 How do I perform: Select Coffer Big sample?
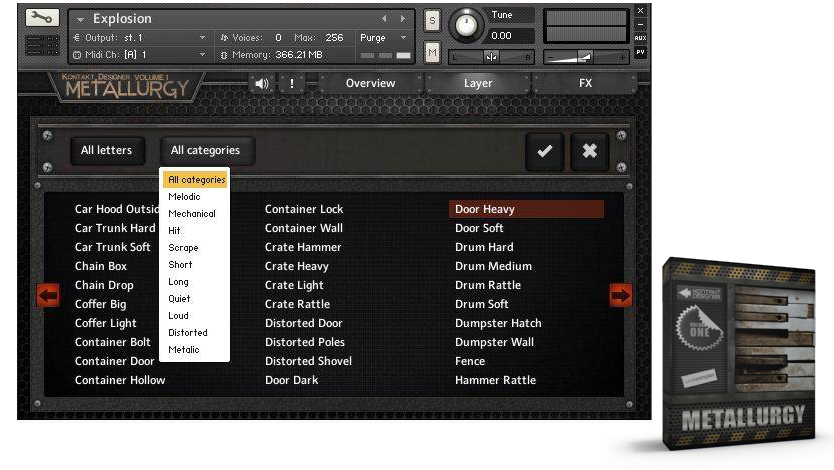[x=100, y=305]
